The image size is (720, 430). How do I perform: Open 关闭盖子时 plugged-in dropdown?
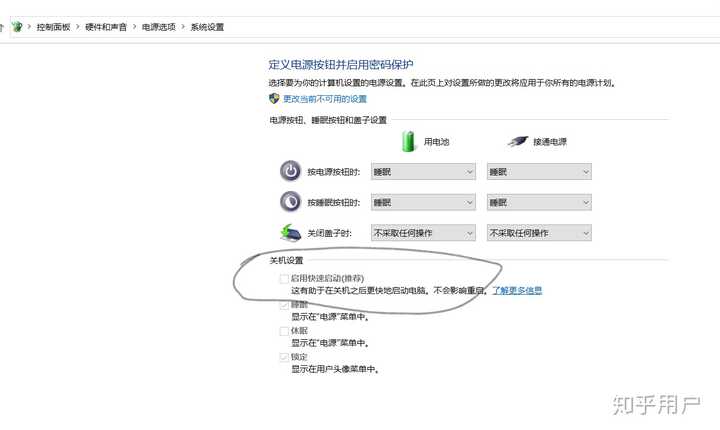[x=539, y=233]
